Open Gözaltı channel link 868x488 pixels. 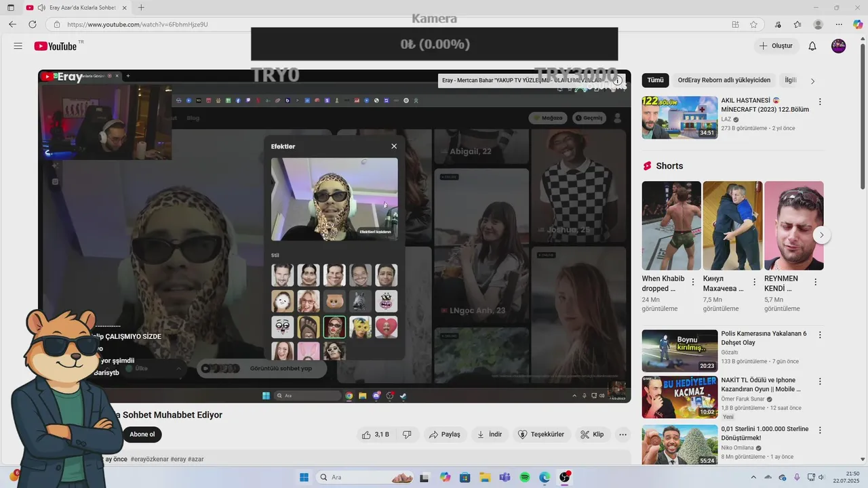730,352
